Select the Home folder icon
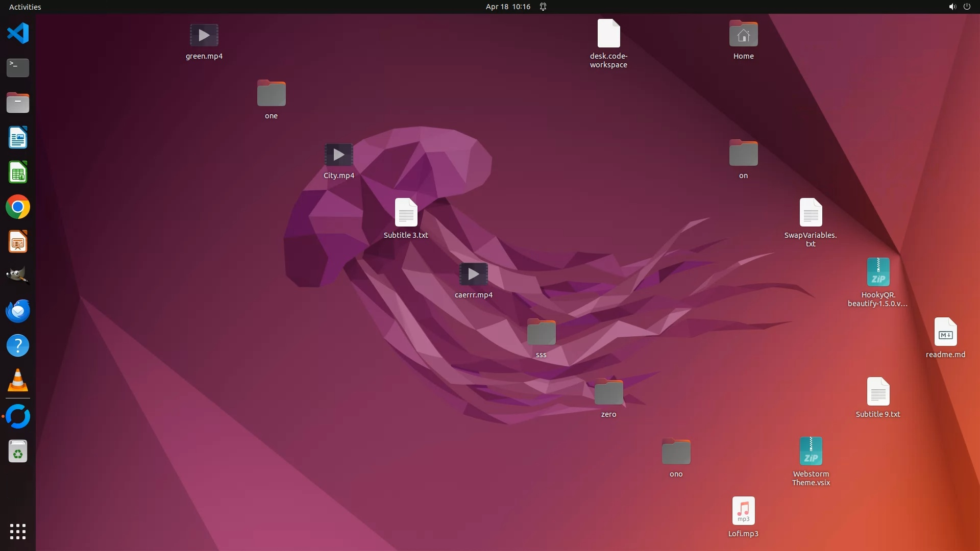 (743, 35)
